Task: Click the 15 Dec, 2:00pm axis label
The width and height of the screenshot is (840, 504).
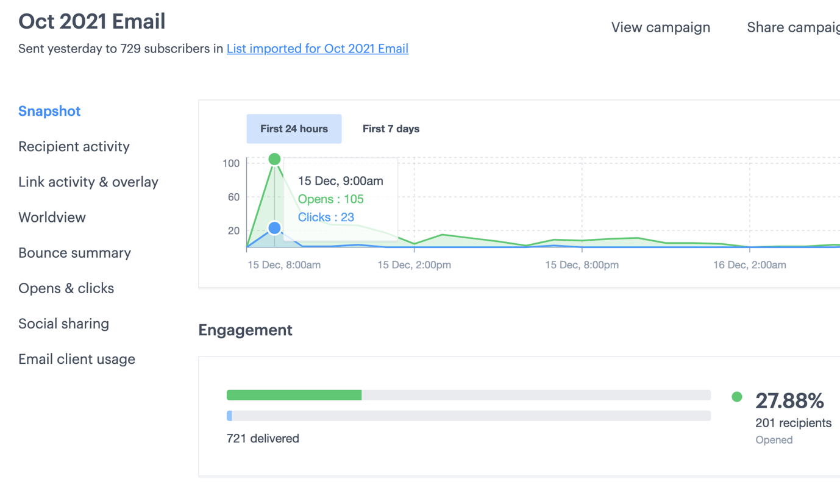Action: [414, 265]
